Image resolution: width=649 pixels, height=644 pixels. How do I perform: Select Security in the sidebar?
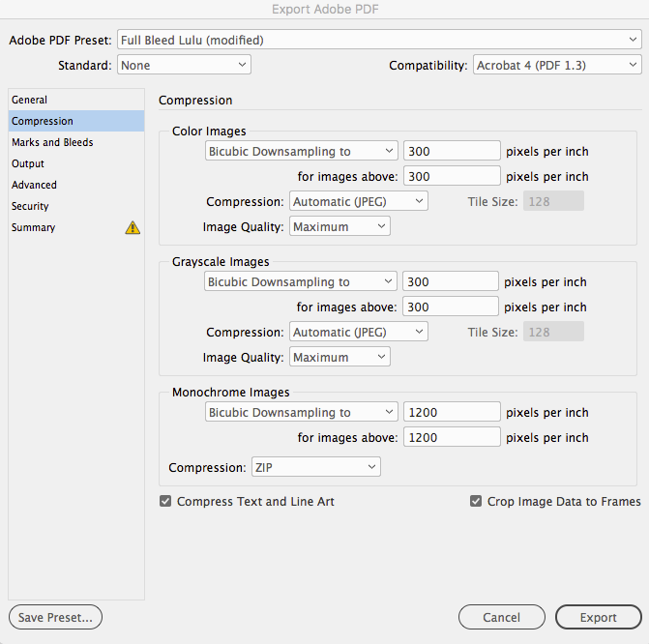[76, 206]
